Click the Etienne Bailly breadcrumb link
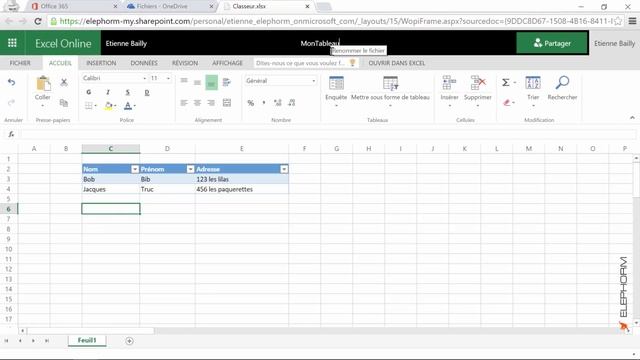This screenshot has height=360, width=640. (x=126, y=43)
